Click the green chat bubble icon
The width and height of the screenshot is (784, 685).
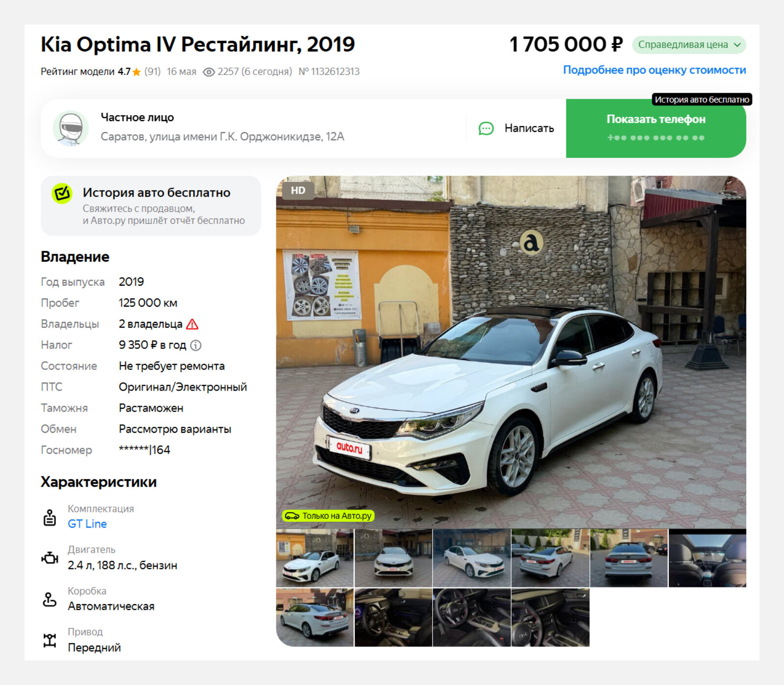tap(486, 128)
